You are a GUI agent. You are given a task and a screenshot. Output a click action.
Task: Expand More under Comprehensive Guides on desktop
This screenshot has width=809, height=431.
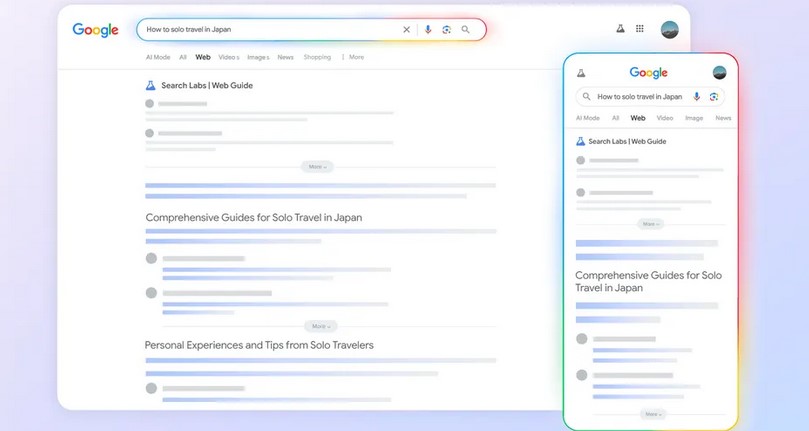[321, 326]
